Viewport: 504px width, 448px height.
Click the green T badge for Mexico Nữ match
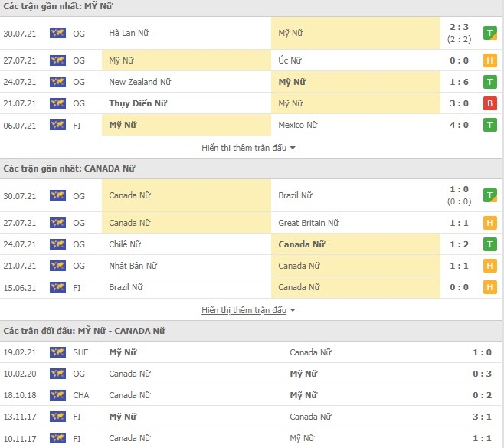coord(490,125)
